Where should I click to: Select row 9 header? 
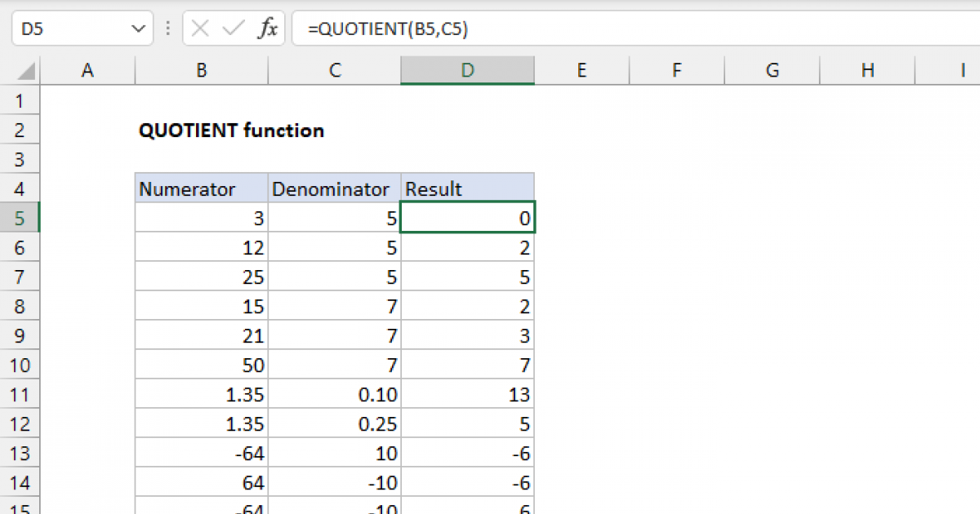pos(20,336)
